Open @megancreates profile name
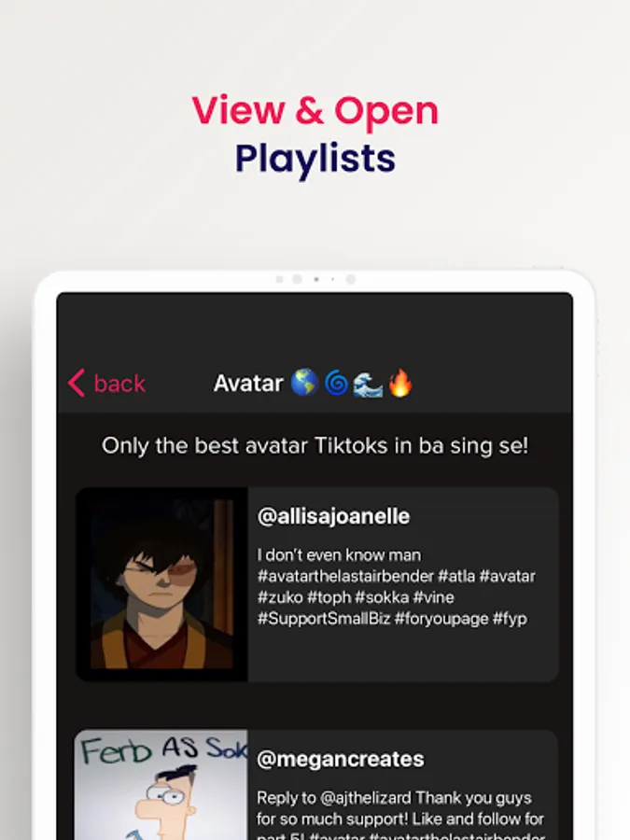Image resolution: width=630 pixels, height=840 pixels. point(341,759)
